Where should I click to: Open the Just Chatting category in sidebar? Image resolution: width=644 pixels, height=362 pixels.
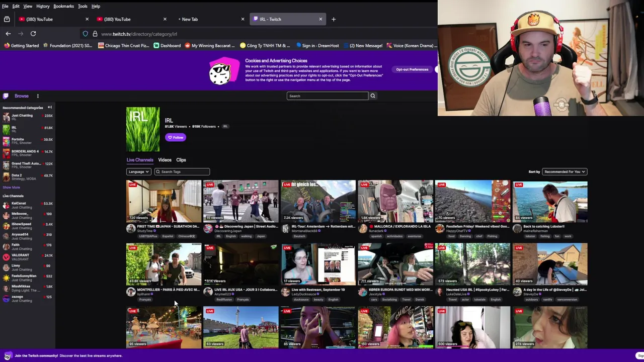pyautogui.click(x=28, y=117)
